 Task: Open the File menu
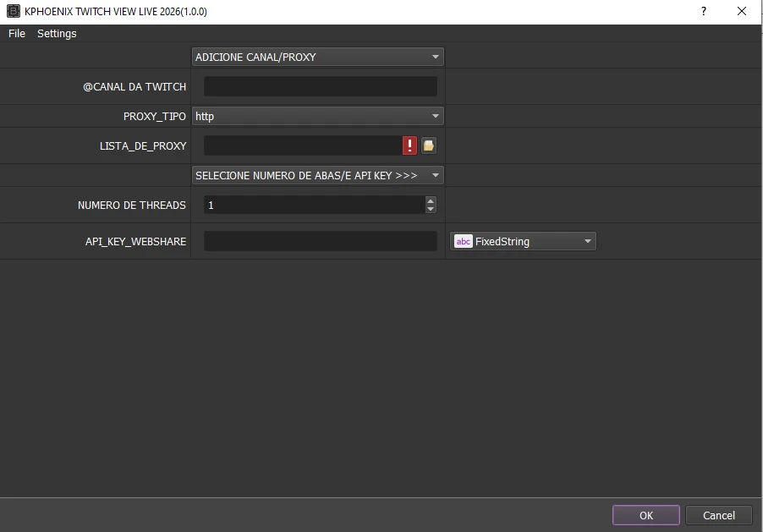[x=17, y=34]
